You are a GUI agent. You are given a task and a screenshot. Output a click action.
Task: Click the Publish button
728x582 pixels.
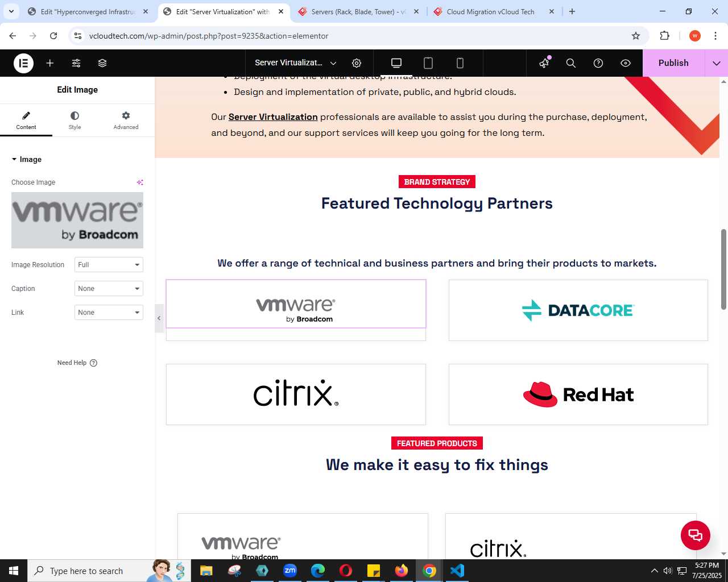(673, 63)
